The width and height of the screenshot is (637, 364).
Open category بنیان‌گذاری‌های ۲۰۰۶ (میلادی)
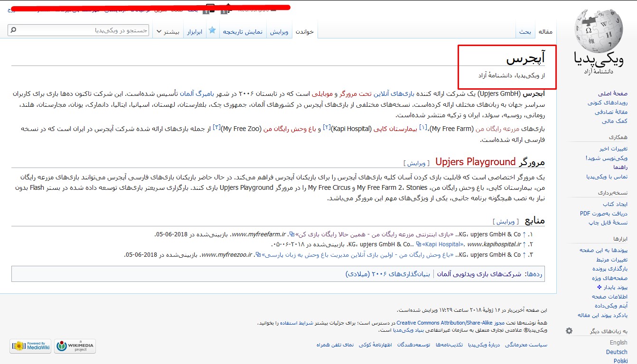[387, 274]
